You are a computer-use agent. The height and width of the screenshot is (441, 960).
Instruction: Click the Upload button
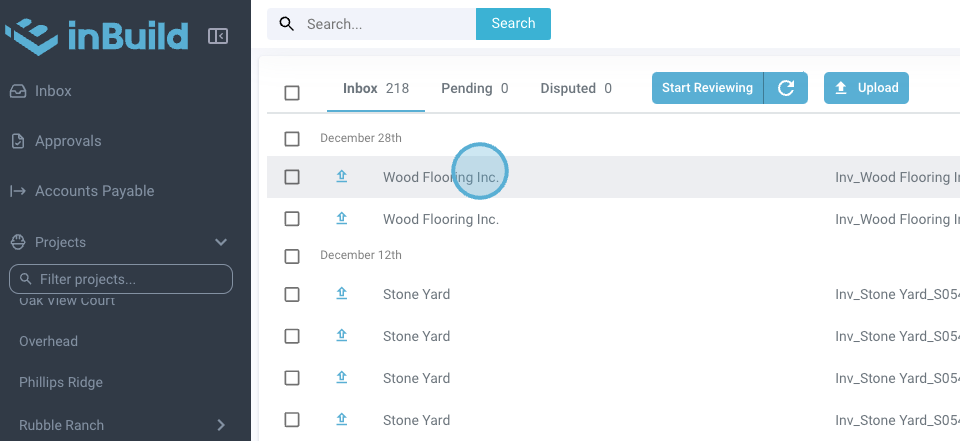tap(866, 88)
